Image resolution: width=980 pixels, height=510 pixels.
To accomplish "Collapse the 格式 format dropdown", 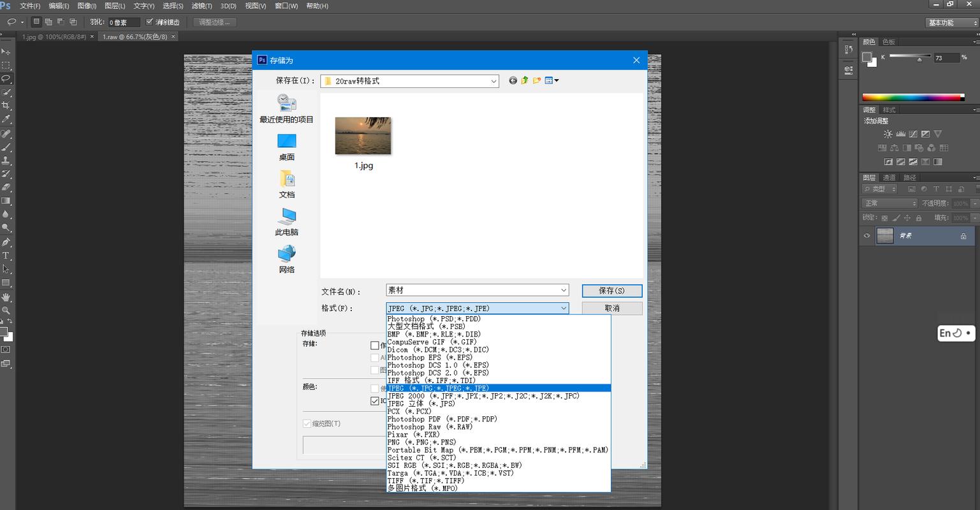I will click(x=564, y=308).
